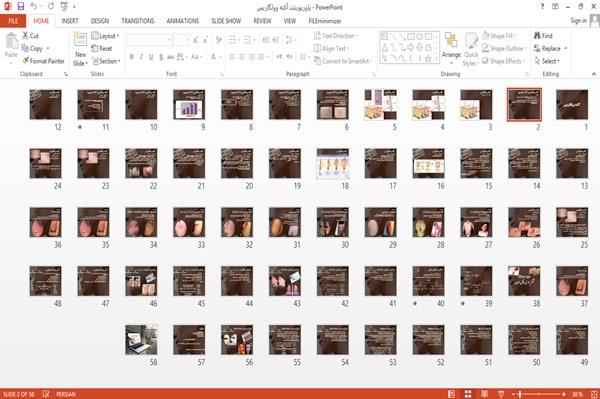Select slide 5 thumbnail

[380, 104]
